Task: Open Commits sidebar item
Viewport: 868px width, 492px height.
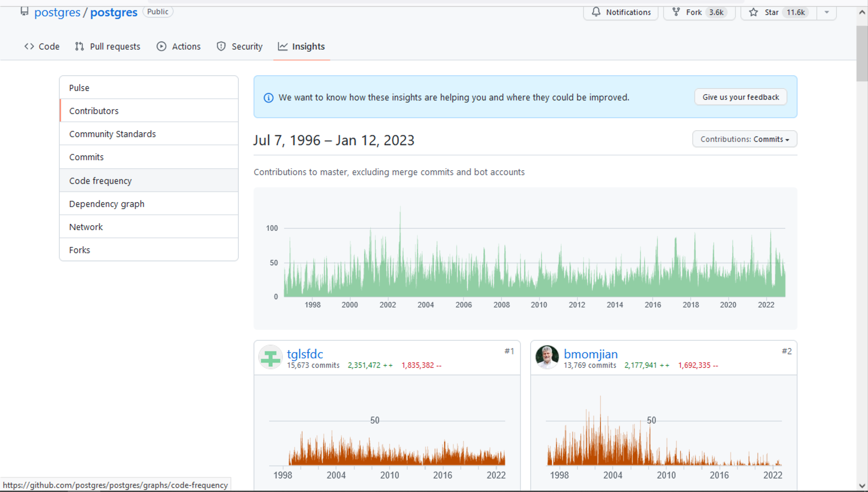Action: point(149,157)
